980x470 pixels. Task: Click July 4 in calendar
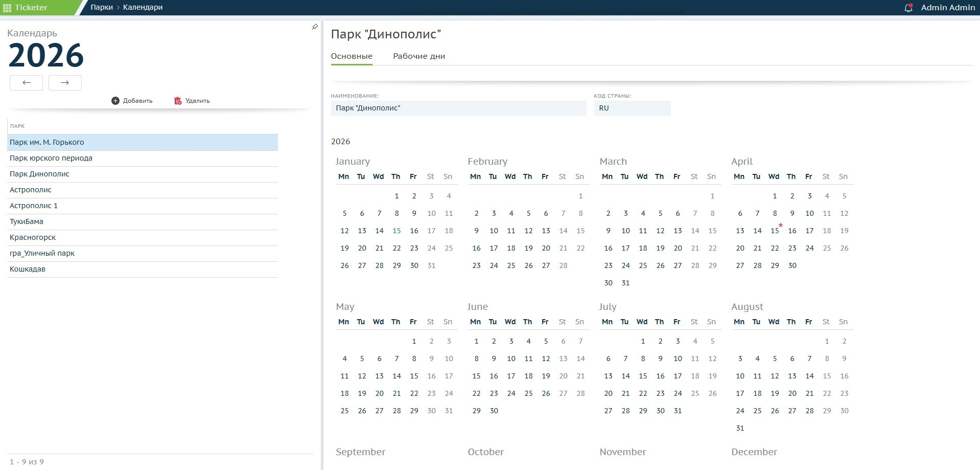point(695,341)
